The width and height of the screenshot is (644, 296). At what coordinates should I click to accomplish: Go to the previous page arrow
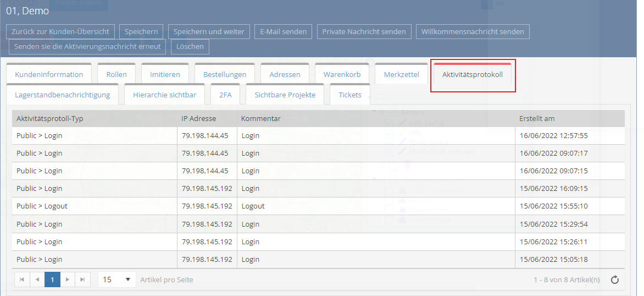(x=37, y=279)
